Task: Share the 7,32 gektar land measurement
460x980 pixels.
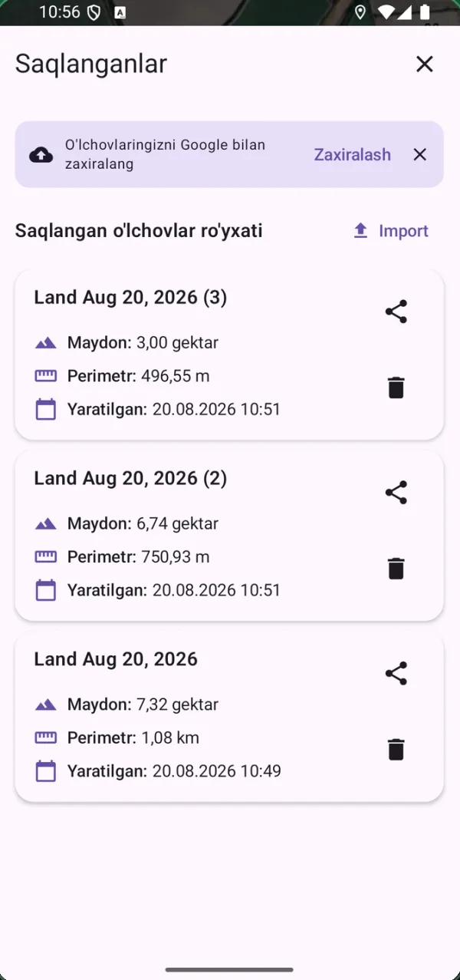Action: point(396,674)
